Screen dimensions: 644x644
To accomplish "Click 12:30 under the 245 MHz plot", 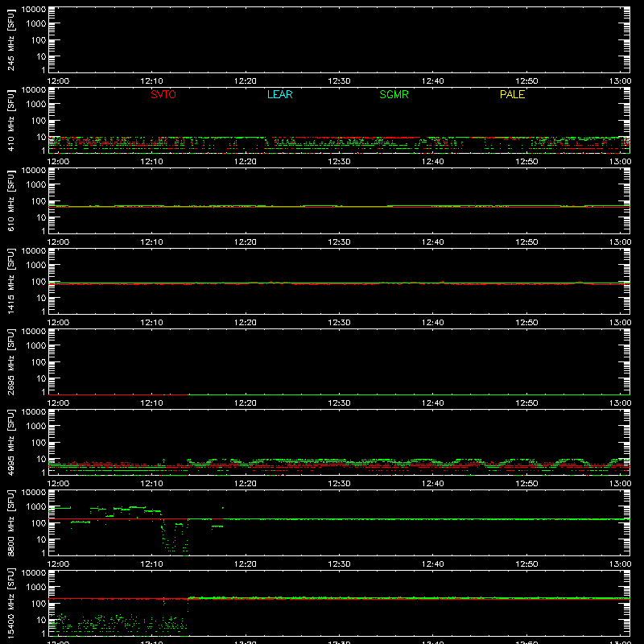I will pyautogui.click(x=339, y=81).
